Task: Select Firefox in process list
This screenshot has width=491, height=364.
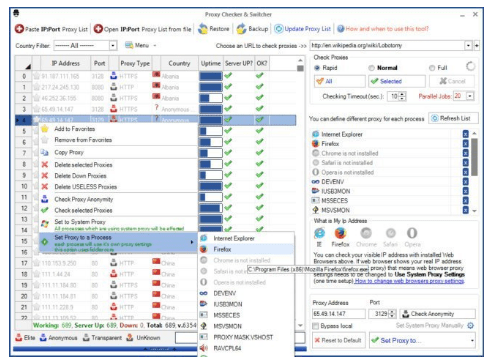Action: pyautogui.click(x=326, y=144)
